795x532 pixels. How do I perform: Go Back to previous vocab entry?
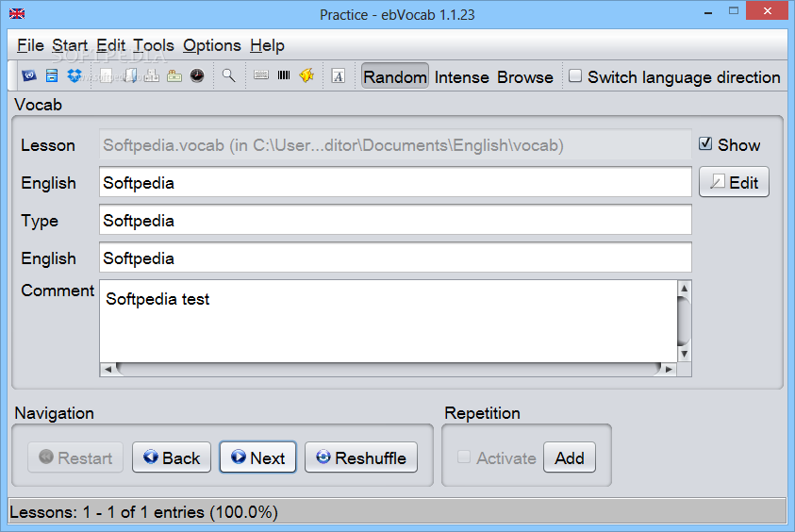click(172, 457)
